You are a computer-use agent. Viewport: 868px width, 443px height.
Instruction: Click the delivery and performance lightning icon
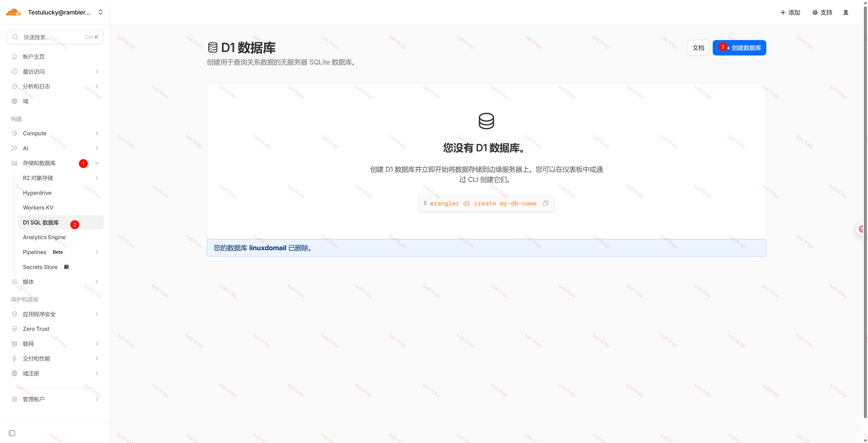(14, 358)
